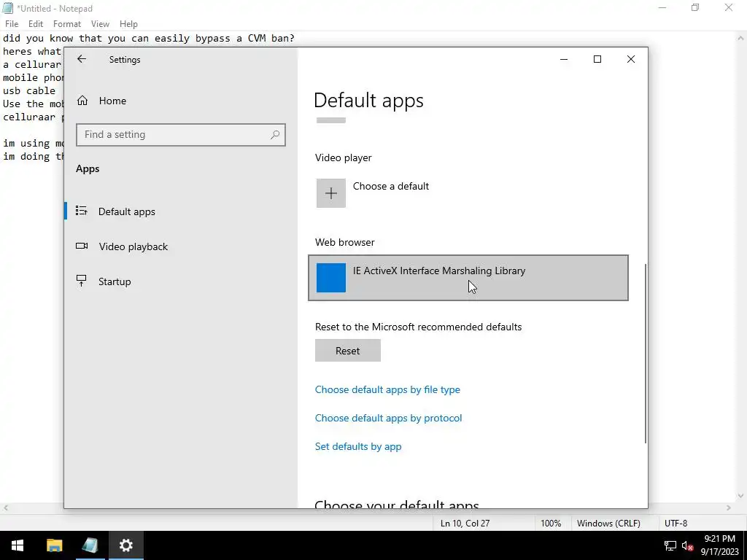
Task: Open Notepad Edit menu
Action: pos(36,24)
